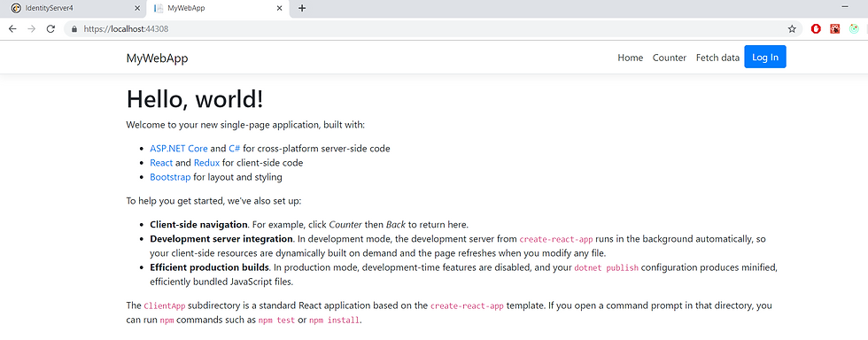
Task: Click the create-react-app code text in the Development server integration bullet
Action: tap(556, 239)
